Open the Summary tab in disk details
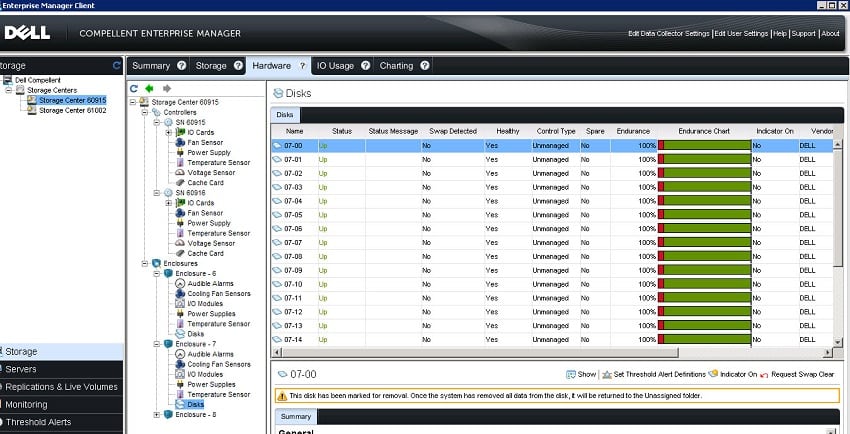The height and width of the screenshot is (434, 850). click(296, 417)
